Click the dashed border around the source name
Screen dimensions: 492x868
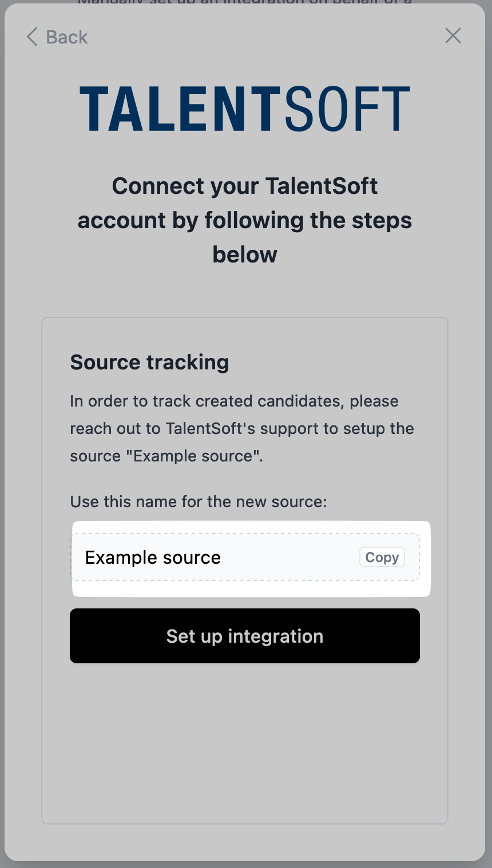point(245,535)
